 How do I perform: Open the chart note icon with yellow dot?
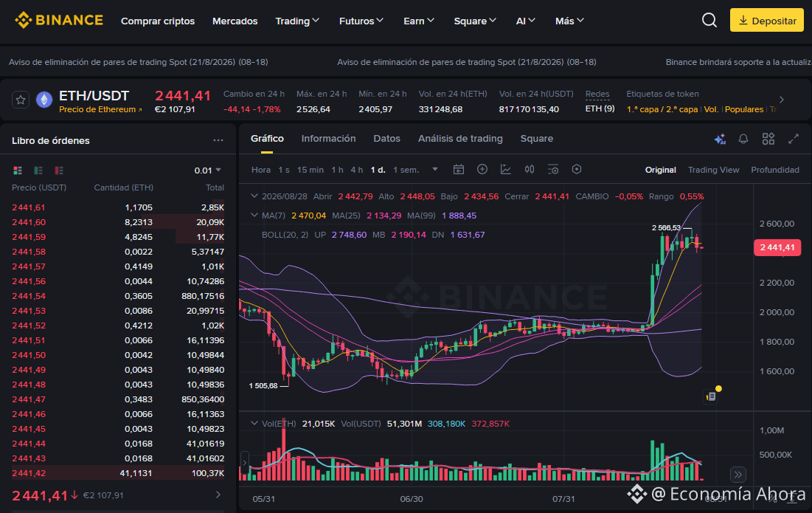712,396
